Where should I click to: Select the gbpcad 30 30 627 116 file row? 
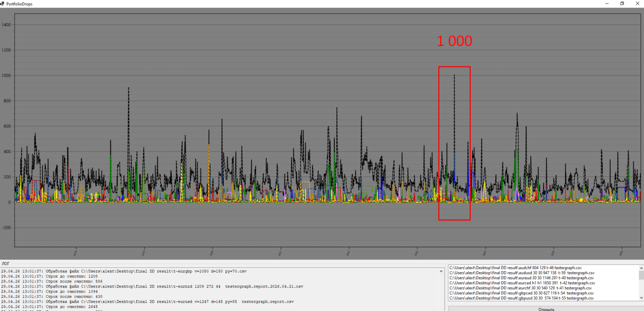(521, 293)
